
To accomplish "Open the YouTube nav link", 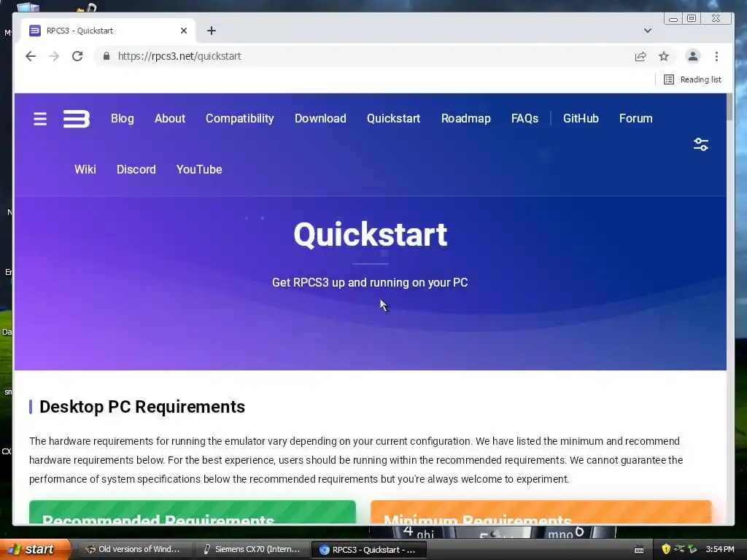I will click(199, 169).
